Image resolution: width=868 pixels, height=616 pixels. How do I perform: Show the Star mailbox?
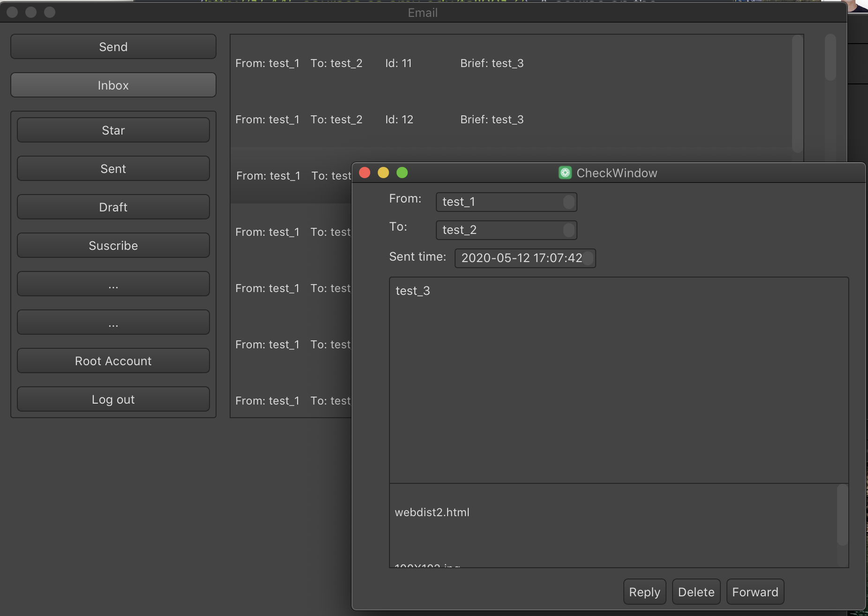tap(113, 130)
